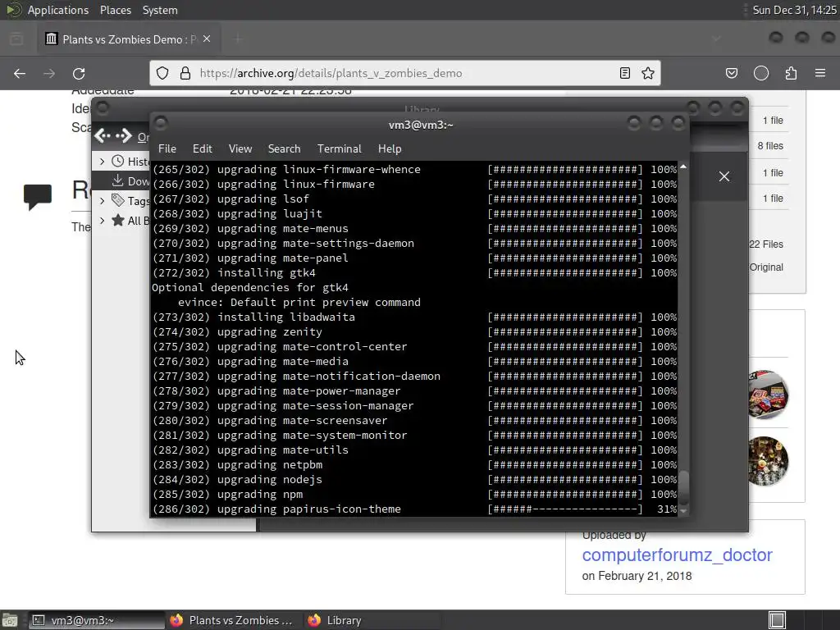Open the Pocket save icon
840x630 pixels.
coord(731,73)
